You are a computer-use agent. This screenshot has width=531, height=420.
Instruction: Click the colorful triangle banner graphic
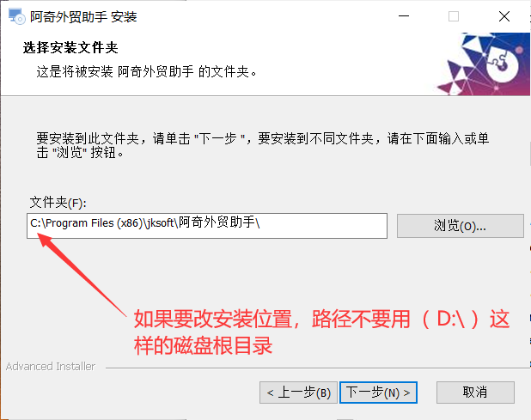pos(483,64)
